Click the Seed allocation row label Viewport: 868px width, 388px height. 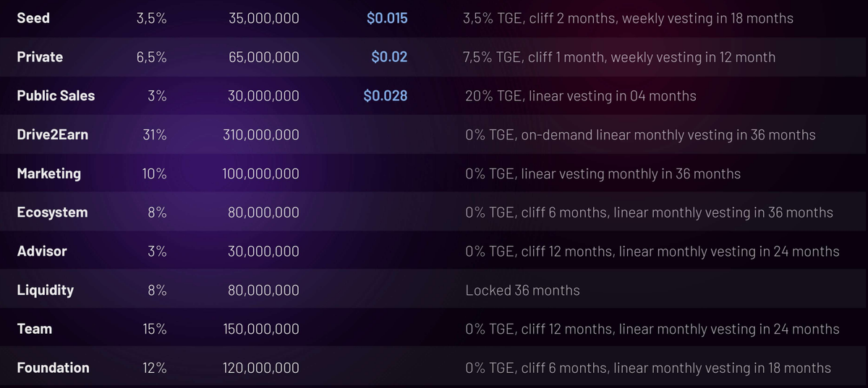pos(33,18)
